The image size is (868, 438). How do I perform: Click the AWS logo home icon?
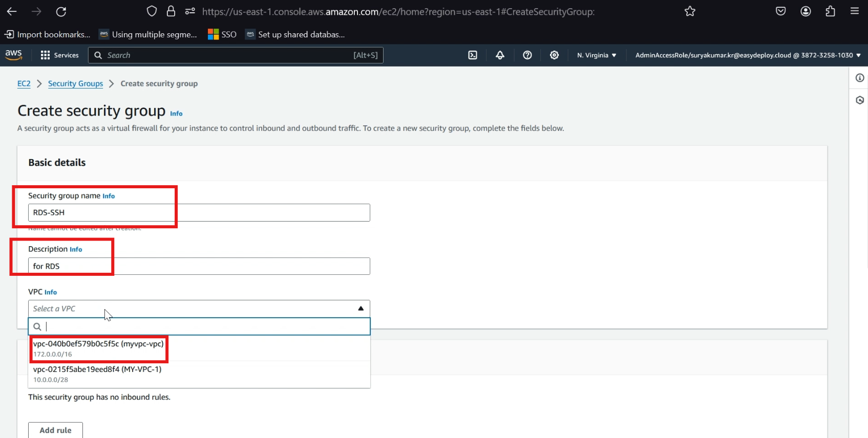coord(13,55)
